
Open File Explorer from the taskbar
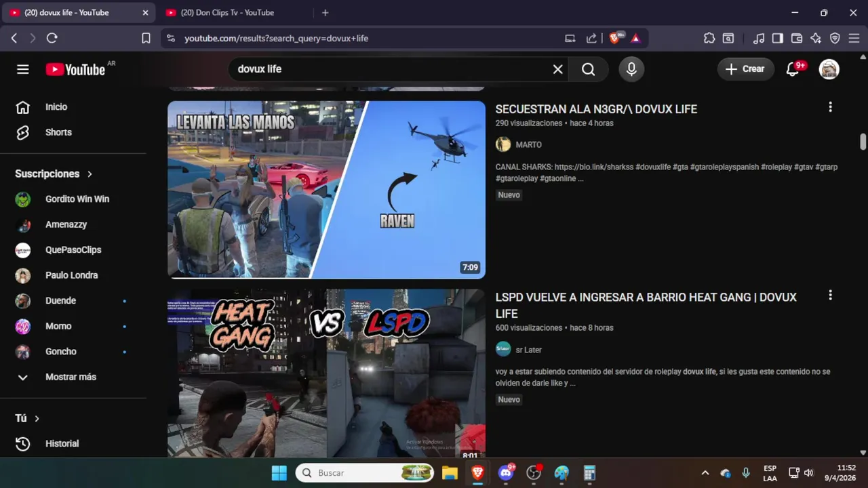(450, 473)
